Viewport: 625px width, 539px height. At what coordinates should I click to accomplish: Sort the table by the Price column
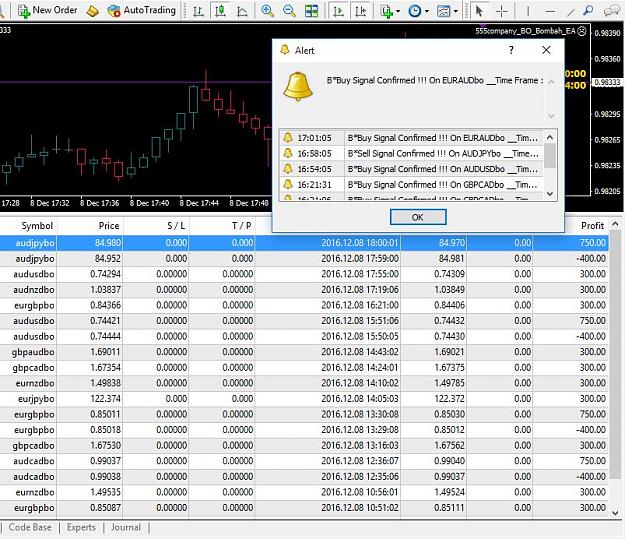(109, 226)
